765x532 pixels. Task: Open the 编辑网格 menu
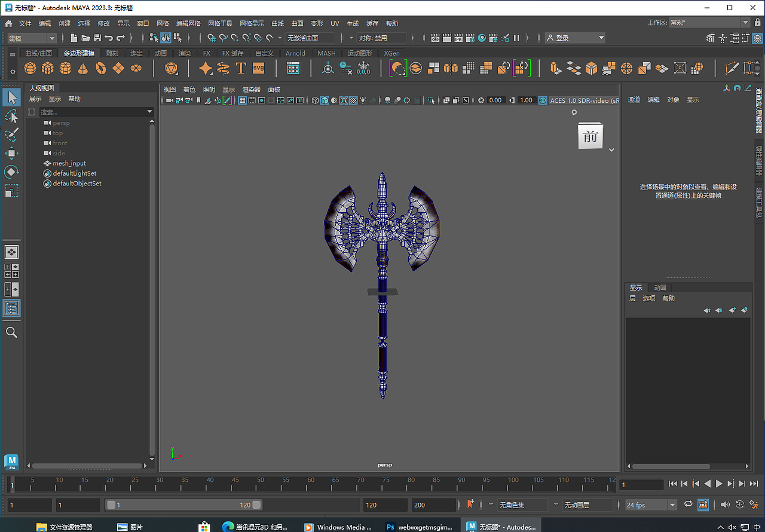click(188, 23)
